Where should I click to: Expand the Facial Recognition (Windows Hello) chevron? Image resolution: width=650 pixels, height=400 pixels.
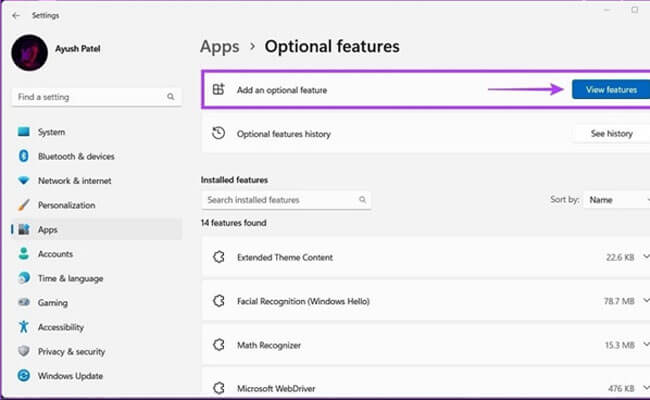[x=646, y=300]
